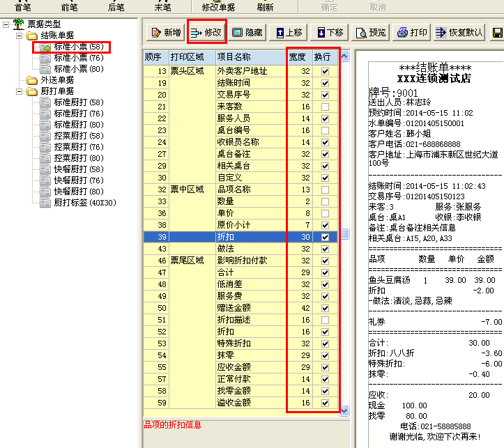Toggle 换行 checkbox for 数量 row
The image size is (504, 448).
(x=325, y=201)
